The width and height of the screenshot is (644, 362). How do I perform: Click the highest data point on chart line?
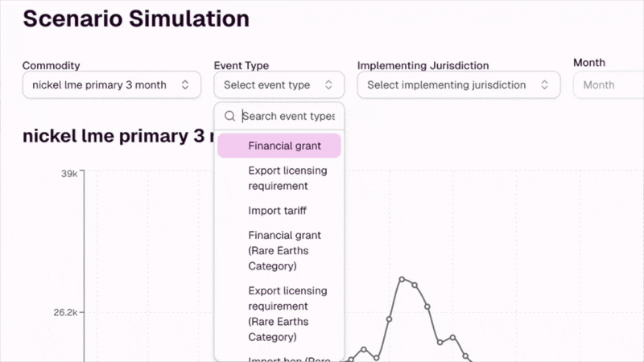coord(402,278)
